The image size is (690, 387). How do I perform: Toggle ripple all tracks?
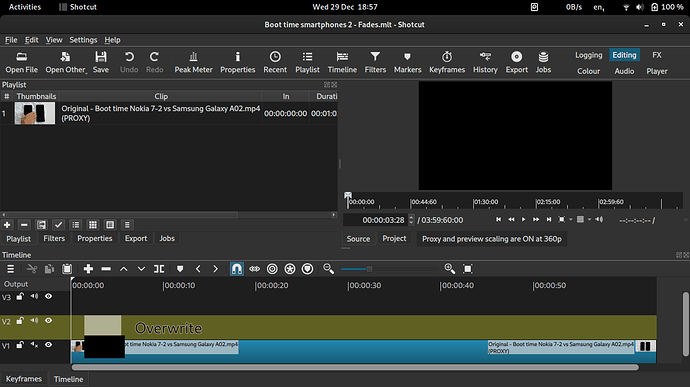(290, 269)
